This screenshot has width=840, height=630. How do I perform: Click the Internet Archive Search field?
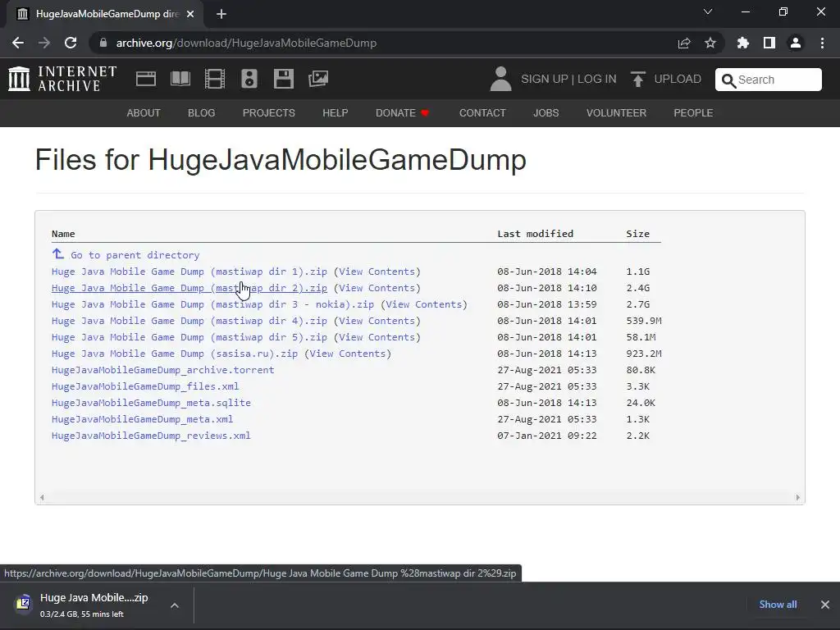[x=768, y=80]
